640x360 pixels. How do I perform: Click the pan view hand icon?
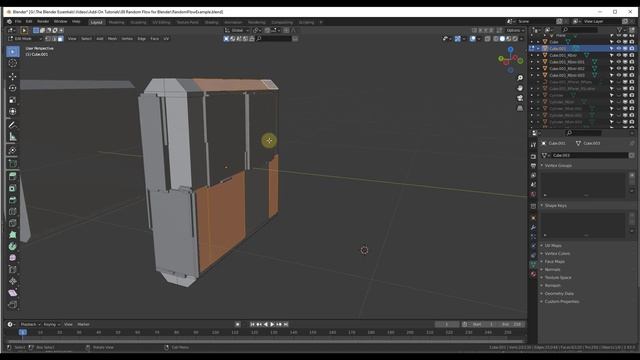coord(520,88)
